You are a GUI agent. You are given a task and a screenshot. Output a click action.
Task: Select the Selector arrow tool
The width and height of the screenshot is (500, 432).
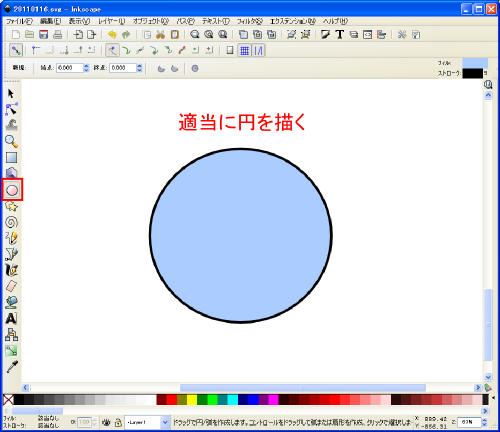tap(11, 93)
